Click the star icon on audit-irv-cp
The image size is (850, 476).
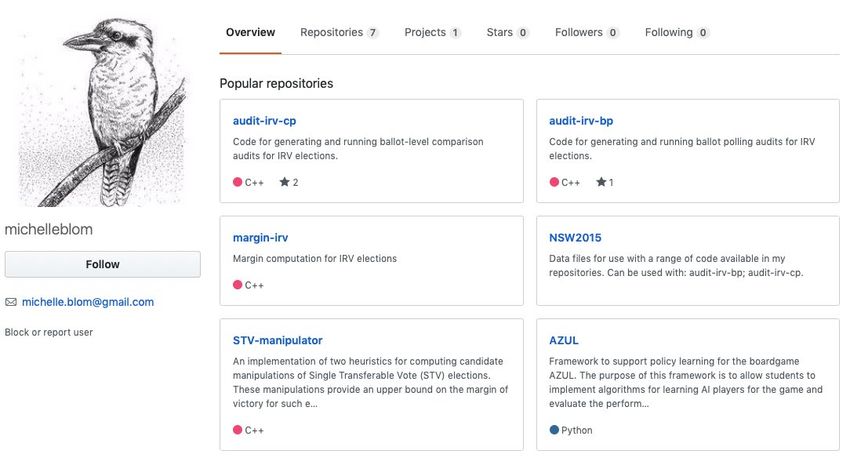point(284,182)
